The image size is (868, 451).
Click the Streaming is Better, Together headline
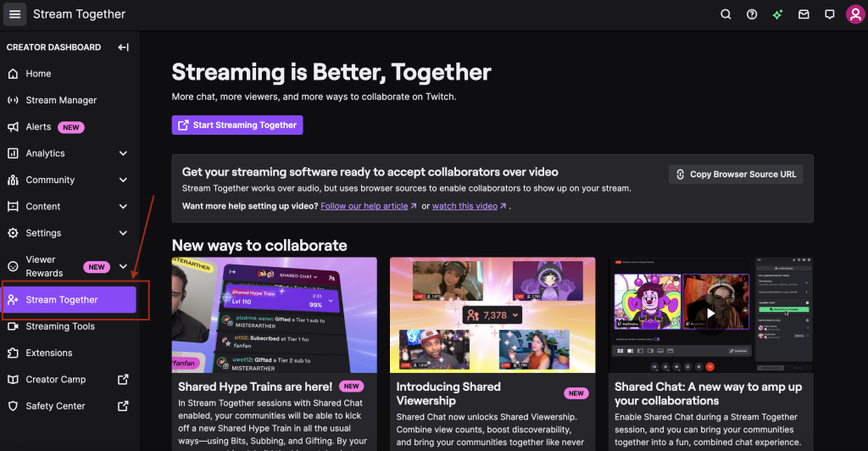(331, 72)
